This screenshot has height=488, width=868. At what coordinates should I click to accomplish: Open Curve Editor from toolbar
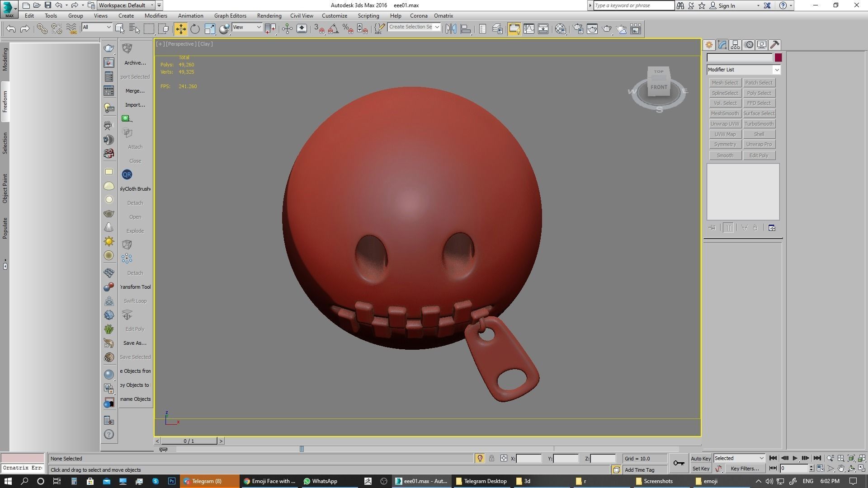tap(528, 29)
